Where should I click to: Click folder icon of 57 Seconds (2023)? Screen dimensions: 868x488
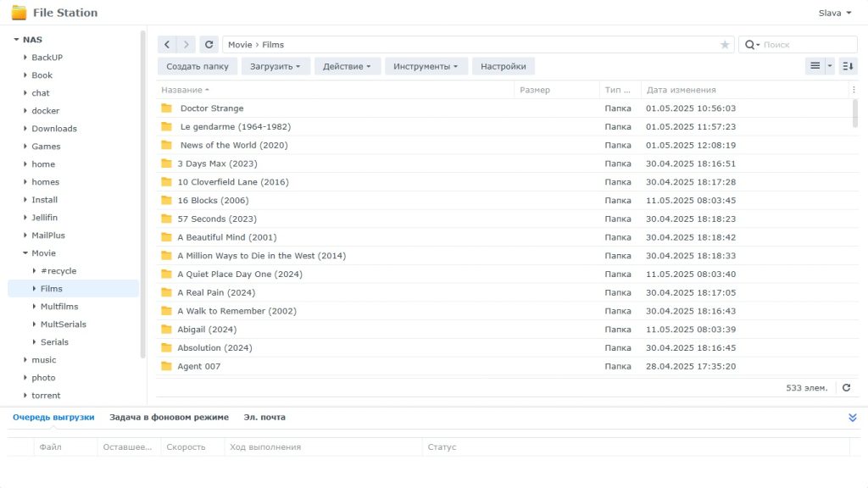pos(167,219)
